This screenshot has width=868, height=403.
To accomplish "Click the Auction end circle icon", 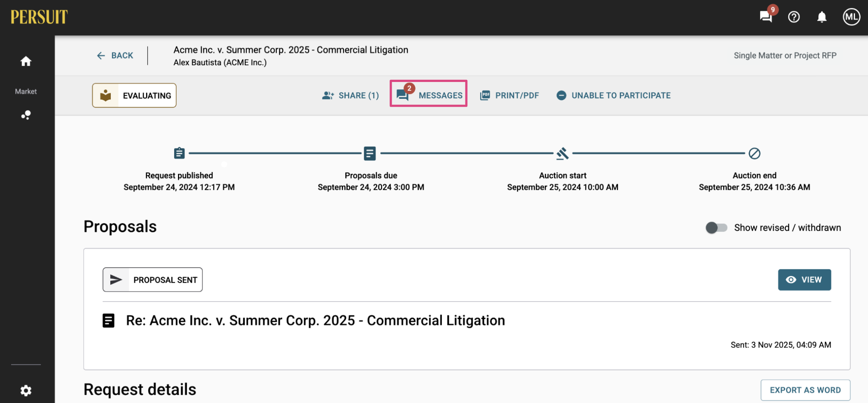I will click(x=754, y=153).
